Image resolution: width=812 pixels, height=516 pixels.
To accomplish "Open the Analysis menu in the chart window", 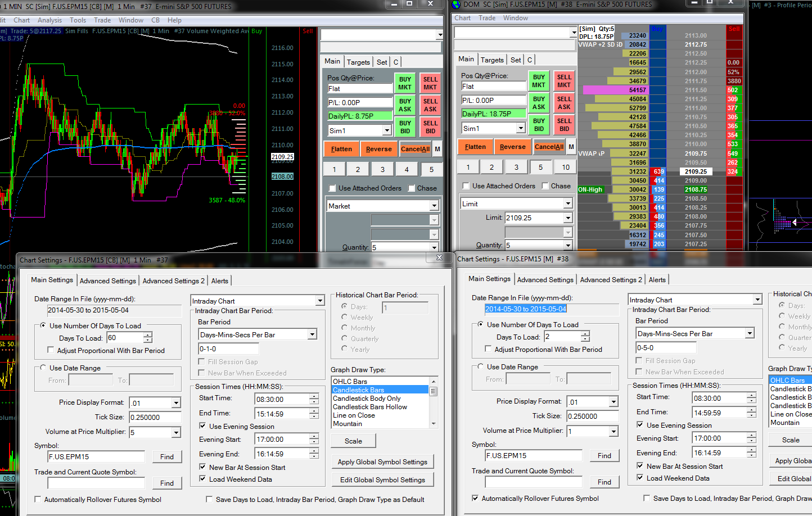I will (49, 20).
